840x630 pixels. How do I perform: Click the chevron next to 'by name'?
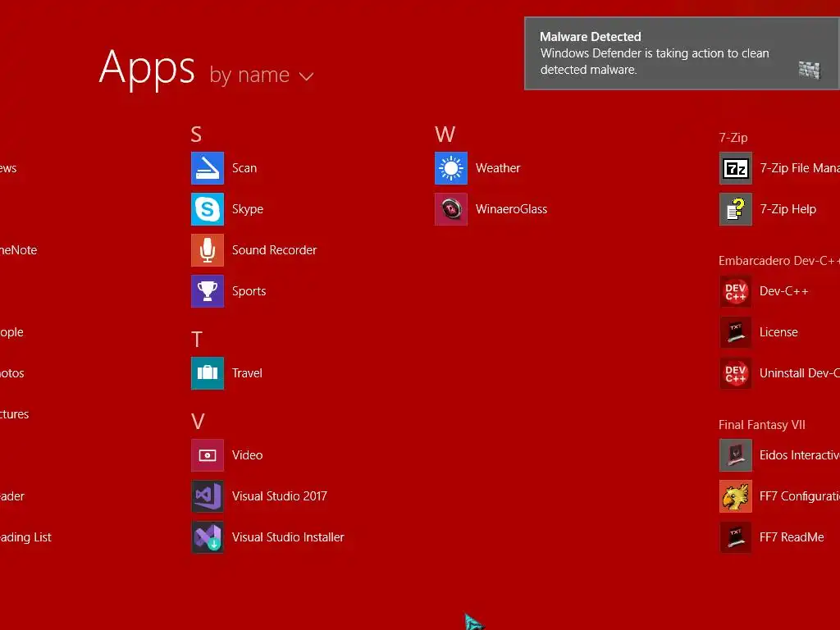pyautogui.click(x=306, y=76)
